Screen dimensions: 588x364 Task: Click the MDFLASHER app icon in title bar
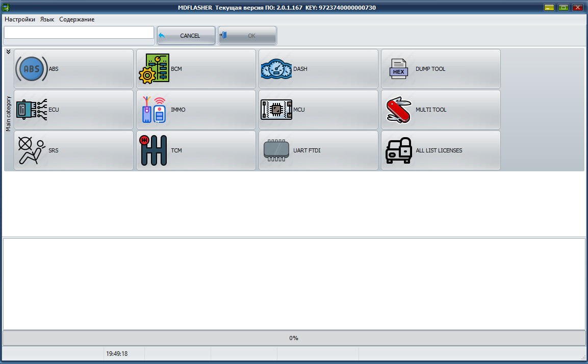point(6,8)
